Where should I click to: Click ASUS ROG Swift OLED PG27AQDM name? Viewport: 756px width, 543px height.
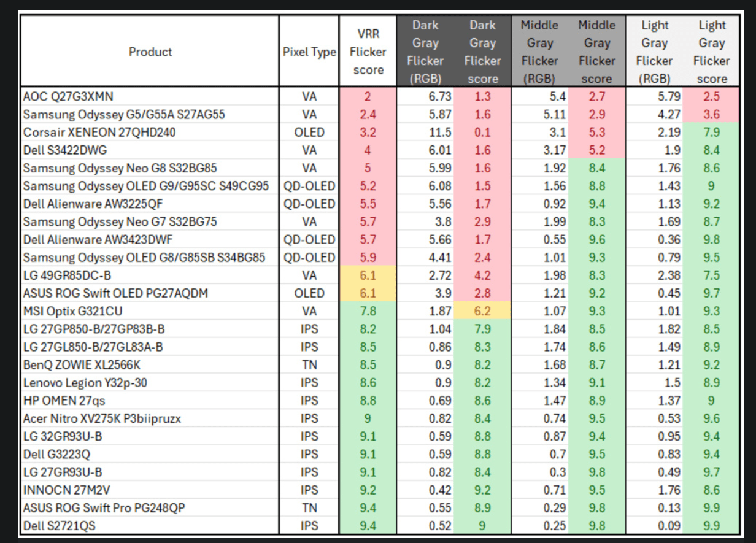[150, 293]
